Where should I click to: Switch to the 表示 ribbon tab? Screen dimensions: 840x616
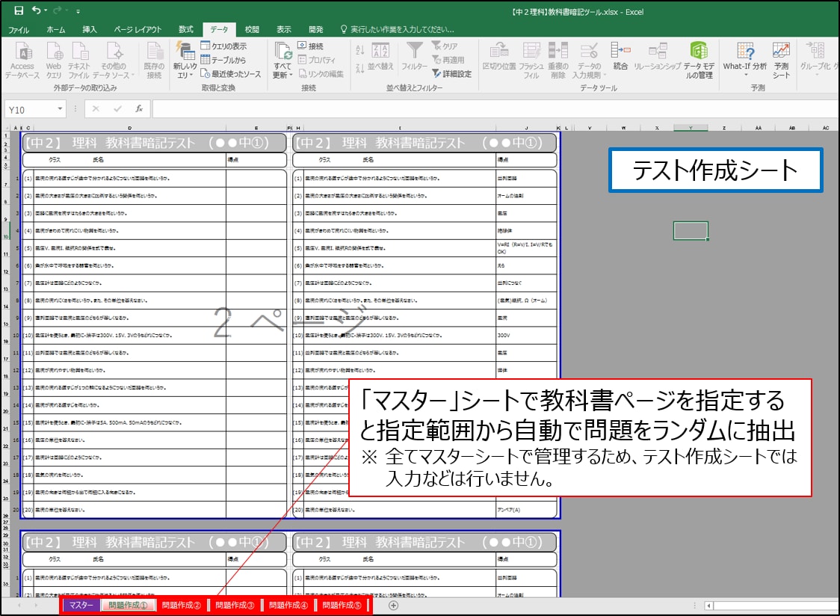284,29
